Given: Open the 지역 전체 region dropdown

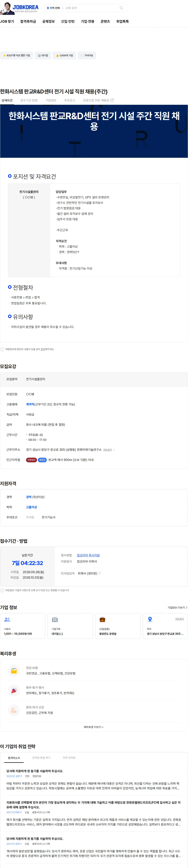Looking at the screenshot, I should [x=55, y=8].
